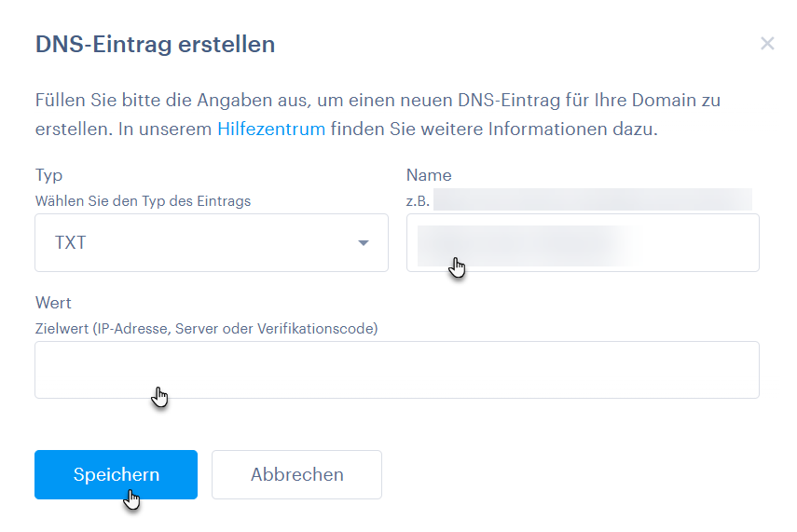
Task: Click the blurred example domain after z.B.
Action: (x=592, y=199)
